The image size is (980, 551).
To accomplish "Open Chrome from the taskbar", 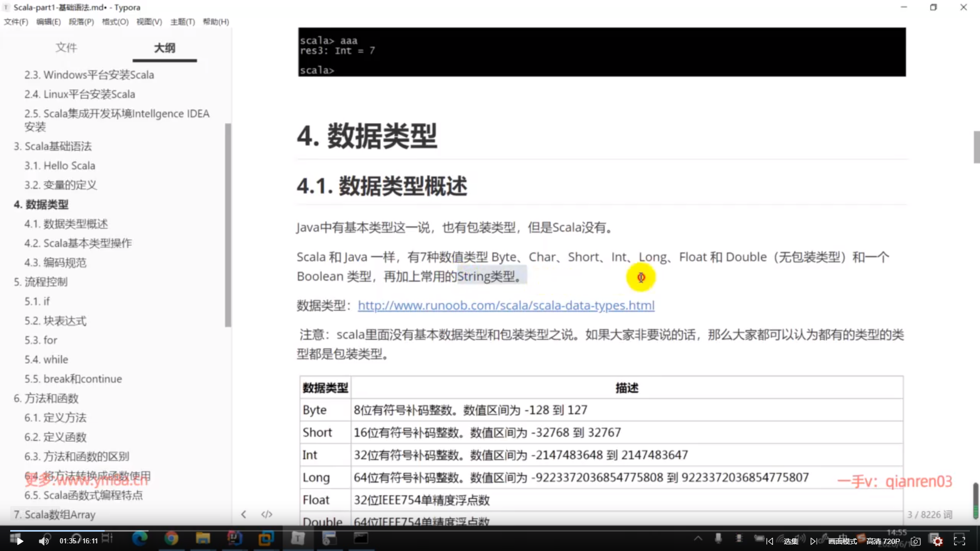I will [x=171, y=538].
